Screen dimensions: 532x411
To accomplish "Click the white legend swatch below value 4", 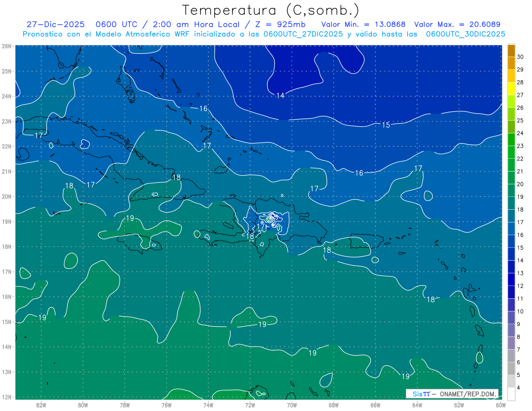I will [x=511, y=394].
